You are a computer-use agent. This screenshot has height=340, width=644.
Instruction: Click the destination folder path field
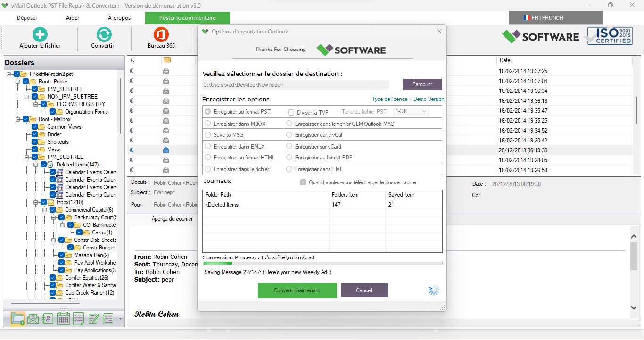[296, 85]
